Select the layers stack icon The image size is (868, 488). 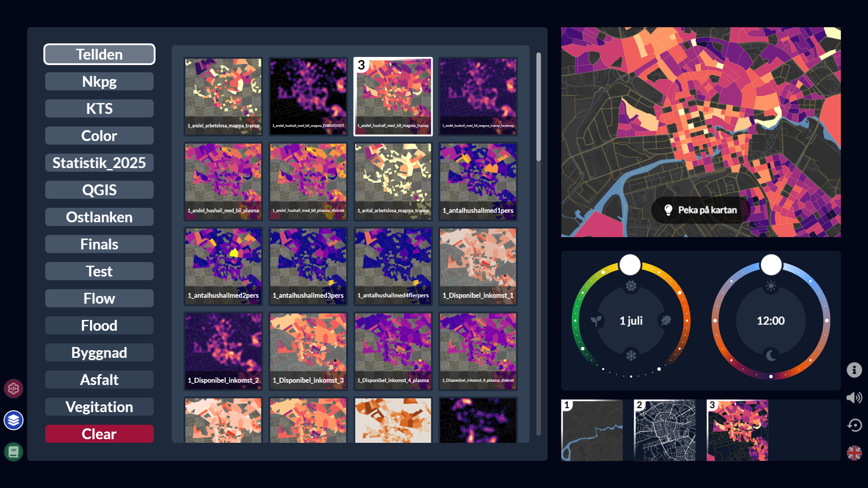pos(14,420)
